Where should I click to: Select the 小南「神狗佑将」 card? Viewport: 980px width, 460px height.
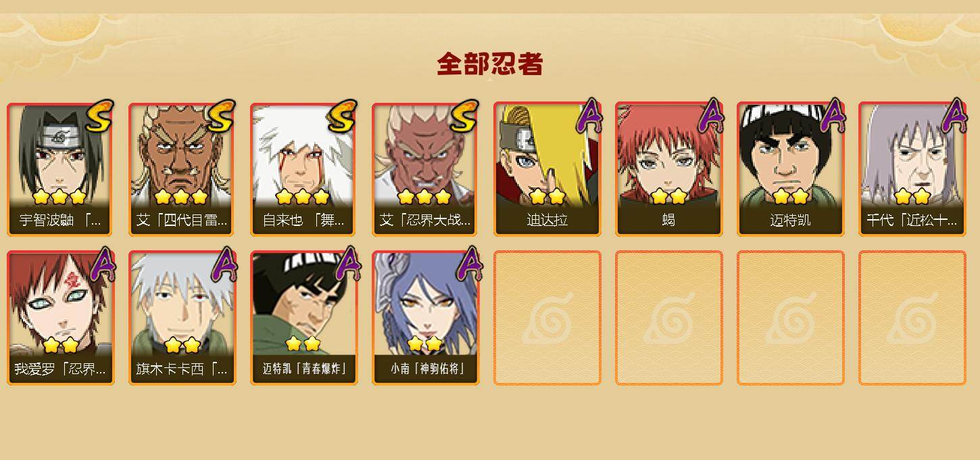pyautogui.click(x=425, y=318)
